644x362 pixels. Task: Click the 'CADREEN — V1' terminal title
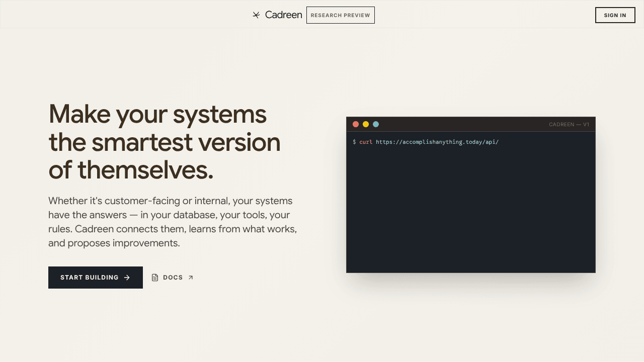(x=569, y=124)
